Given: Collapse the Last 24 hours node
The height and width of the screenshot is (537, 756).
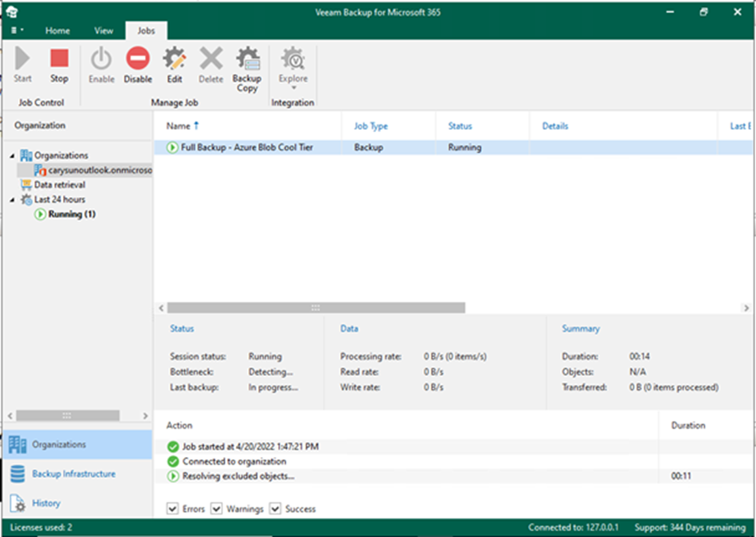Looking at the screenshot, I should pyautogui.click(x=12, y=200).
